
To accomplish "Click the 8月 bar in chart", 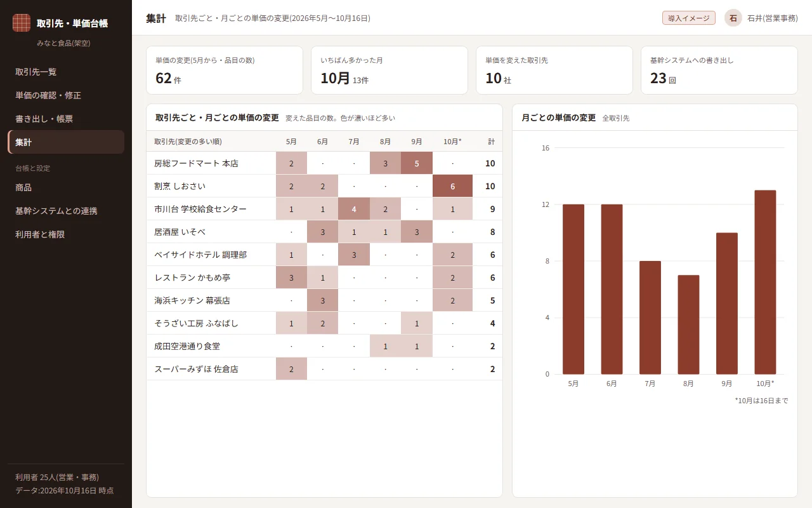I will tap(688, 324).
